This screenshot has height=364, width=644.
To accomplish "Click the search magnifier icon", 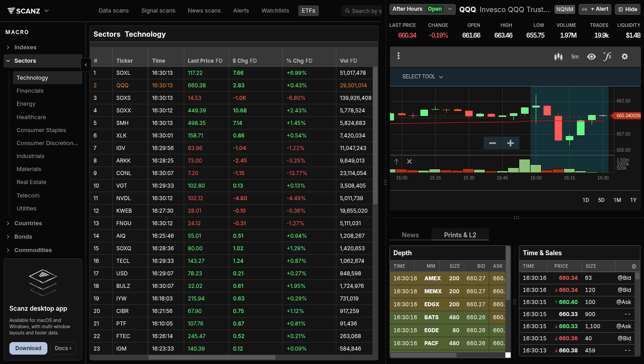I will point(347,11).
